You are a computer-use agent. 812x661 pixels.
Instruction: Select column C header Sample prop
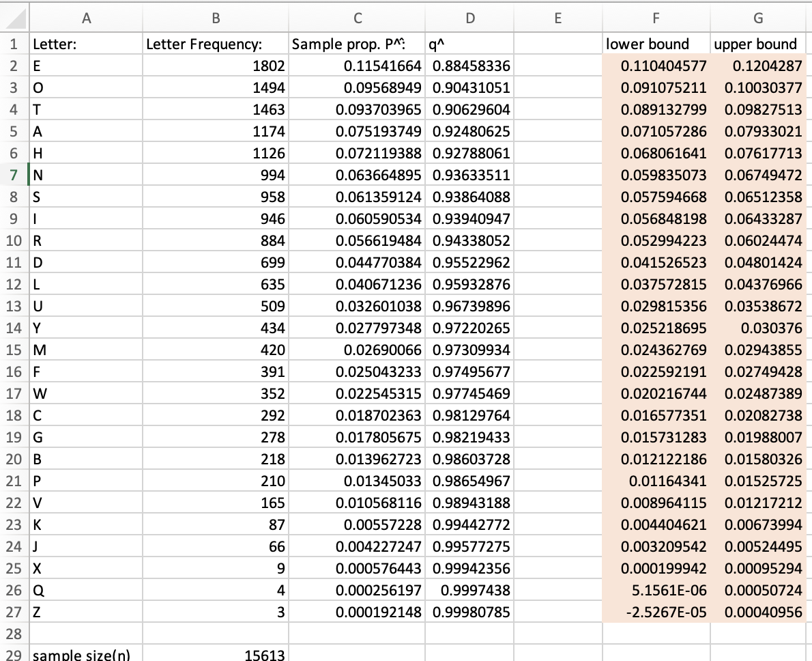tap(358, 18)
